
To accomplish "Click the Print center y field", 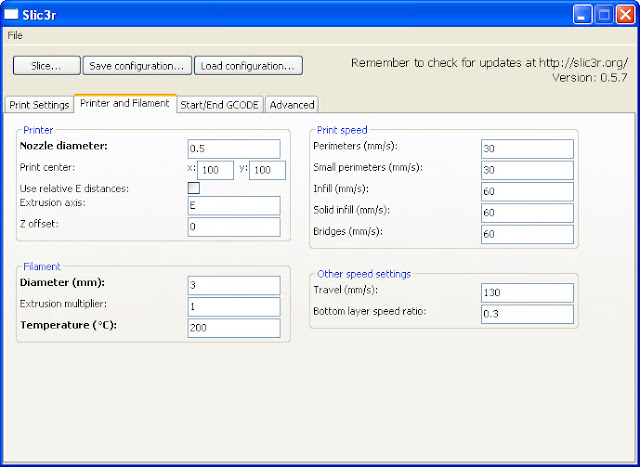I will (x=267, y=170).
